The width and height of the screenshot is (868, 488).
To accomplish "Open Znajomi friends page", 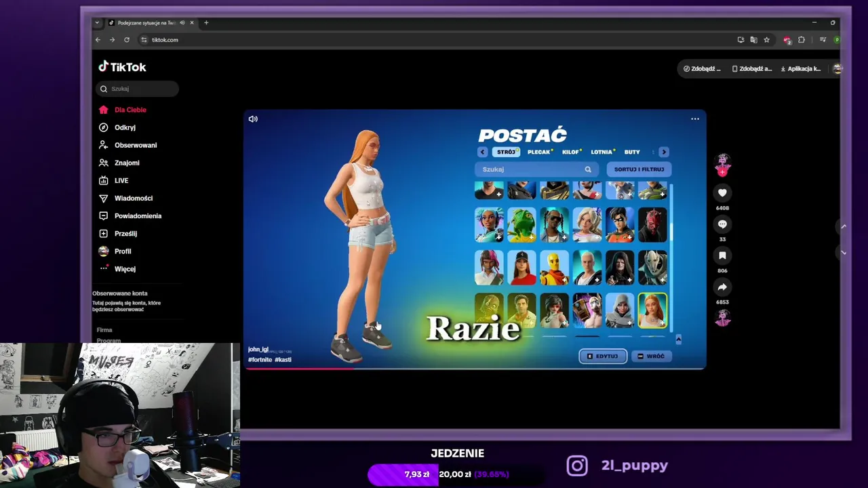I will (119, 163).
